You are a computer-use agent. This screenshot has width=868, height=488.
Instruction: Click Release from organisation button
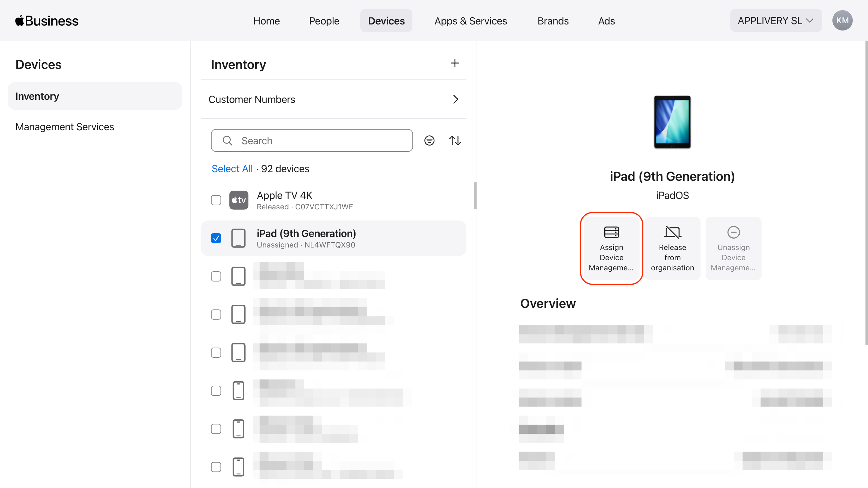tap(672, 248)
